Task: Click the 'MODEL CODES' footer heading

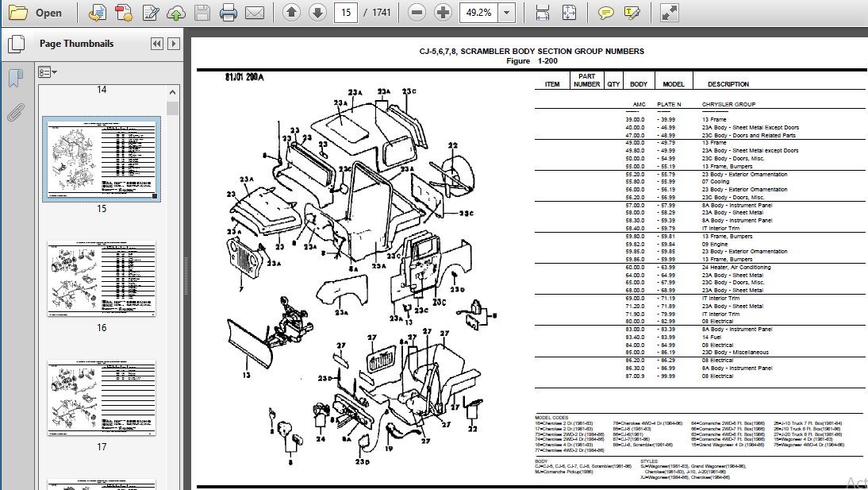Action: click(x=551, y=418)
